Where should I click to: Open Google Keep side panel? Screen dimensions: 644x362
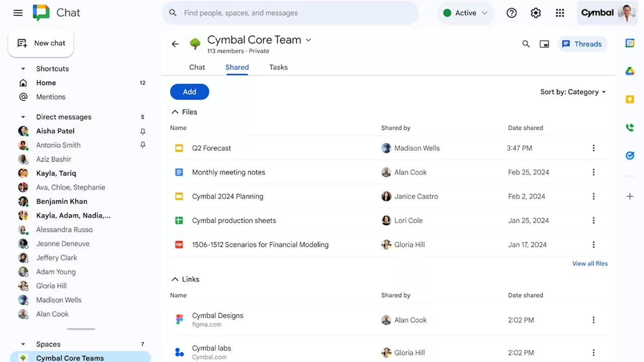(630, 100)
